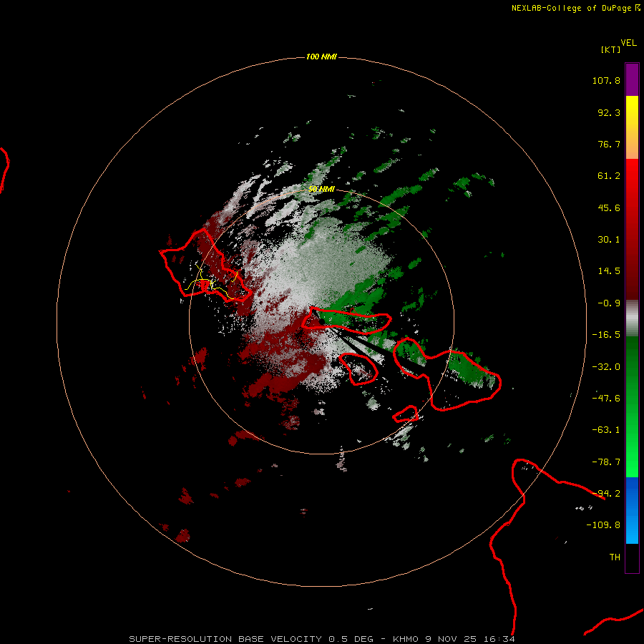Click the -0.9 legend value
Screen dimensions: 644x644
click(609, 303)
